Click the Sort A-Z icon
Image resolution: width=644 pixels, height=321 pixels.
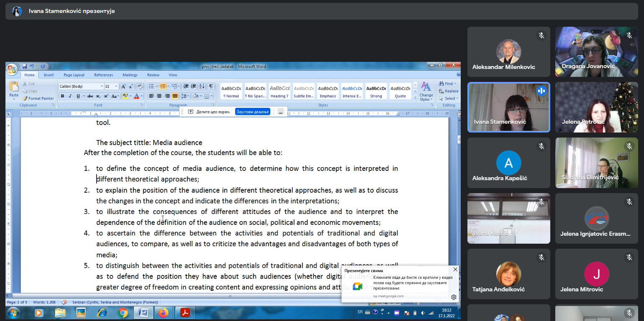pyautogui.click(x=202, y=87)
